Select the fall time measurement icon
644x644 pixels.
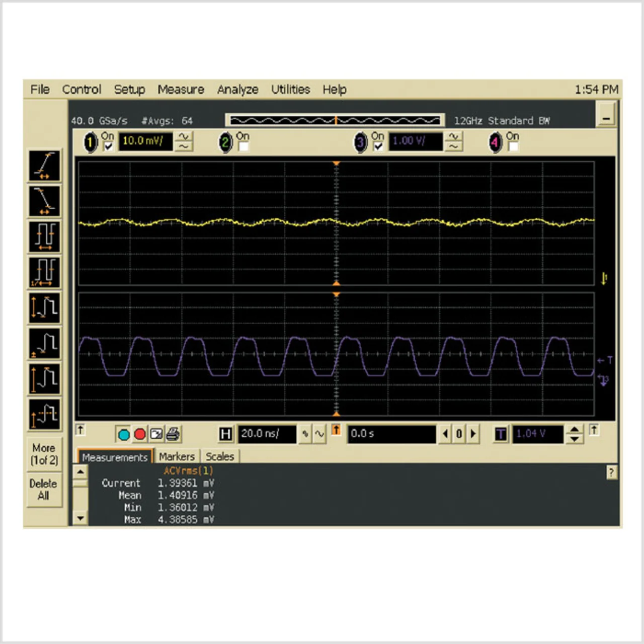(44, 201)
